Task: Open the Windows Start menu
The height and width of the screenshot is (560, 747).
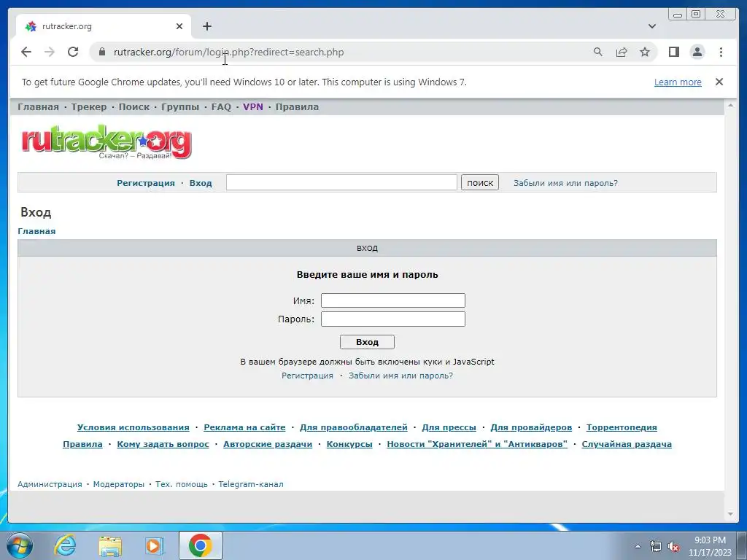Action: click(19, 545)
